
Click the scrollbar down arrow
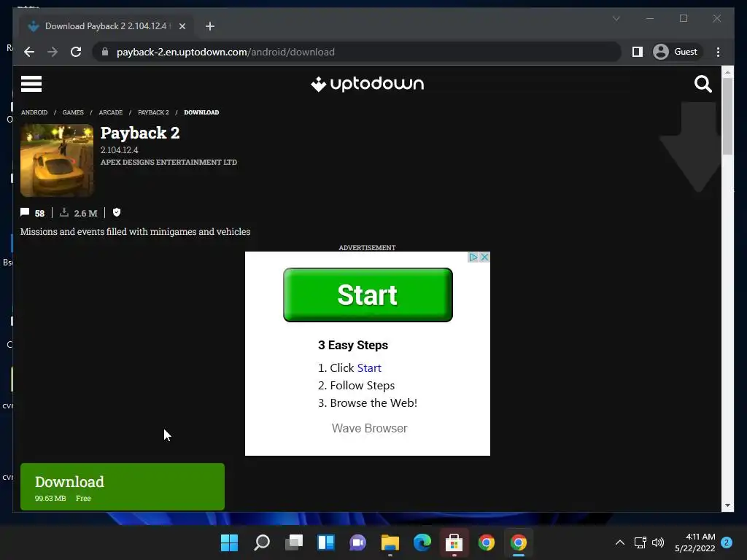pos(727,505)
